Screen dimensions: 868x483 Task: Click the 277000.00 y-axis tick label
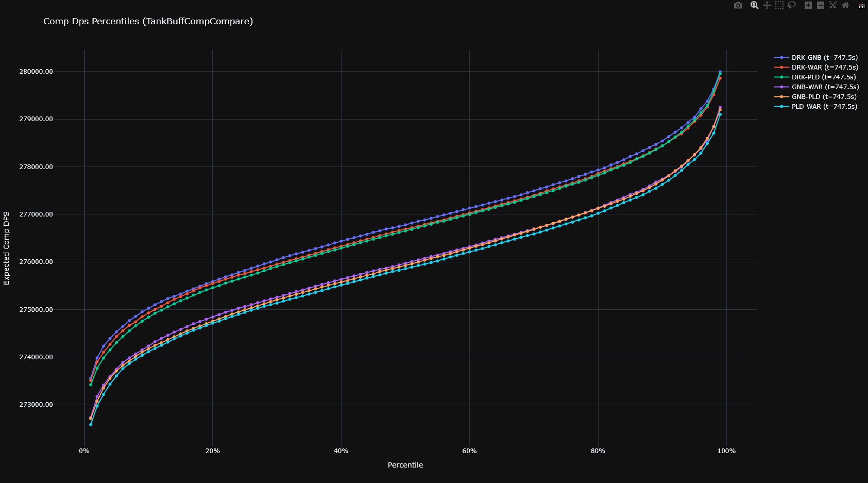pos(36,214)
